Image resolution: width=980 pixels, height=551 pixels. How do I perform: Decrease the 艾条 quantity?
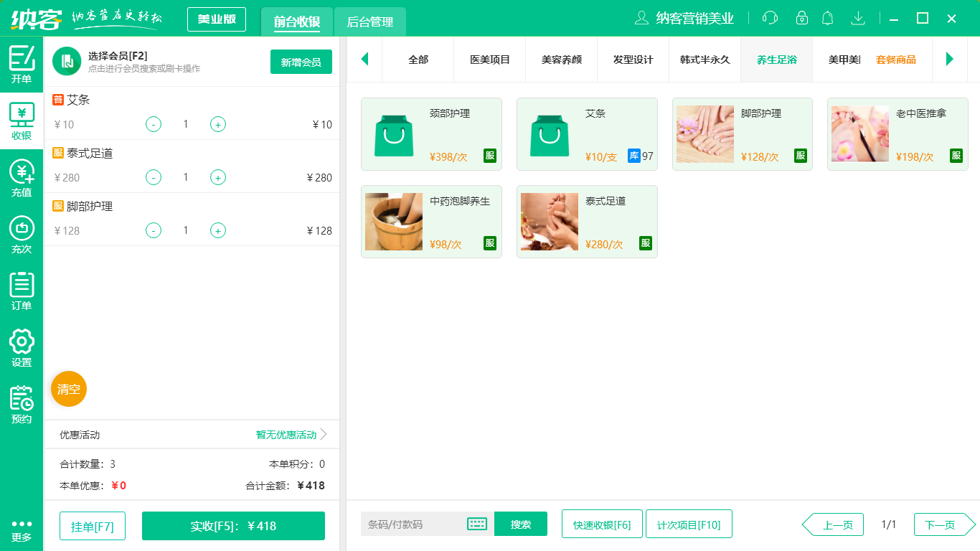point(154,124)
